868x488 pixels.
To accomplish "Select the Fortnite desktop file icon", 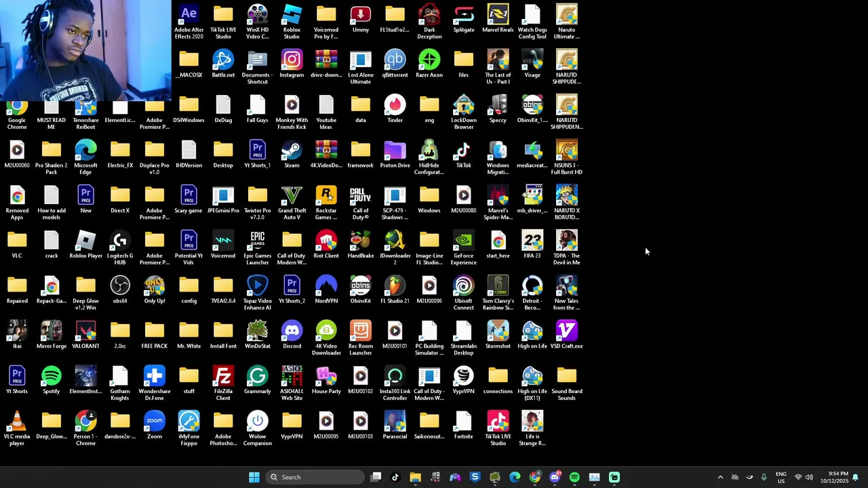I will (x=464, y=426).
